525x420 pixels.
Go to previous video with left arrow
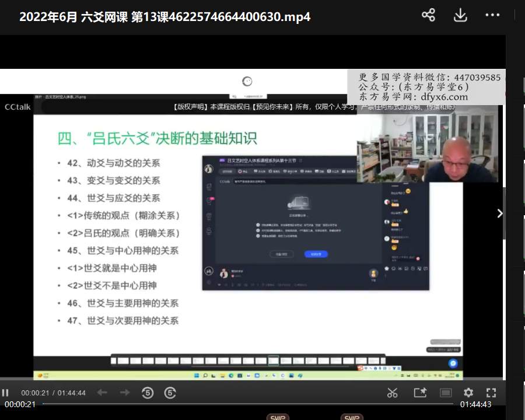pos(102,393)
